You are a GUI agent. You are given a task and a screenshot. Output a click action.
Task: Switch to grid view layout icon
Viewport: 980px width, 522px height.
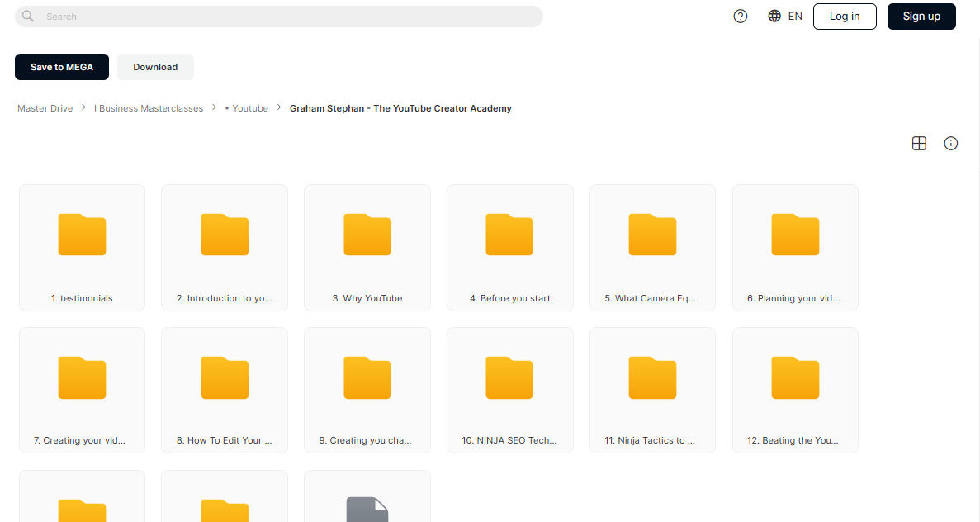pos(919,143)
